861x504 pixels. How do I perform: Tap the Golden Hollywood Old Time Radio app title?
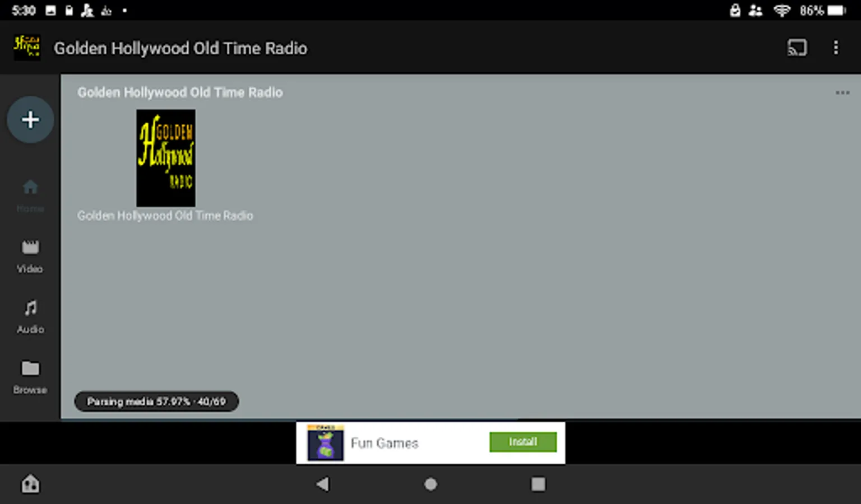180,48
